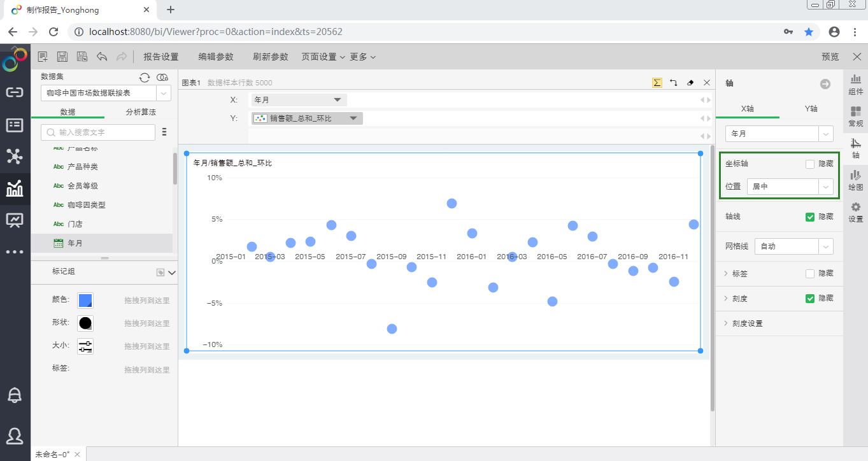This screenshot has width=868, height=461.
Task: Click the swap axes icon above chart
Action: 673,83
